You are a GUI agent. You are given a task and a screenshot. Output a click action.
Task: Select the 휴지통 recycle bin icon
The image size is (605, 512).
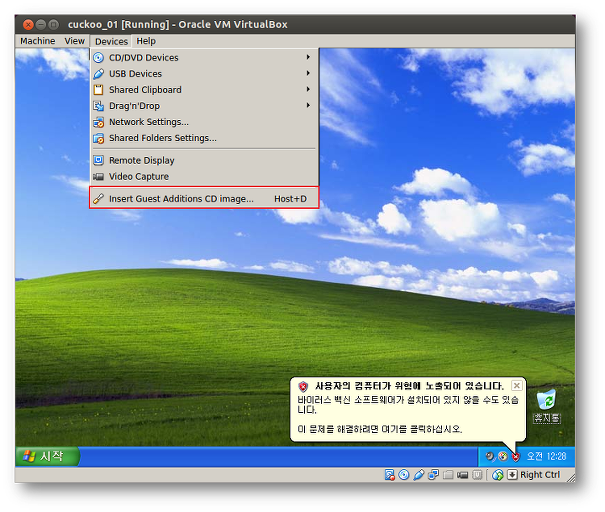546,406
